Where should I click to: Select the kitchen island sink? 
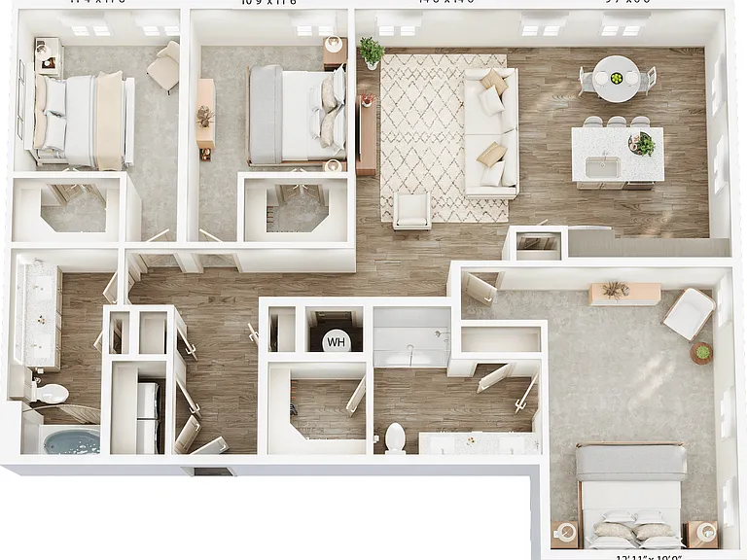point(602,167)
